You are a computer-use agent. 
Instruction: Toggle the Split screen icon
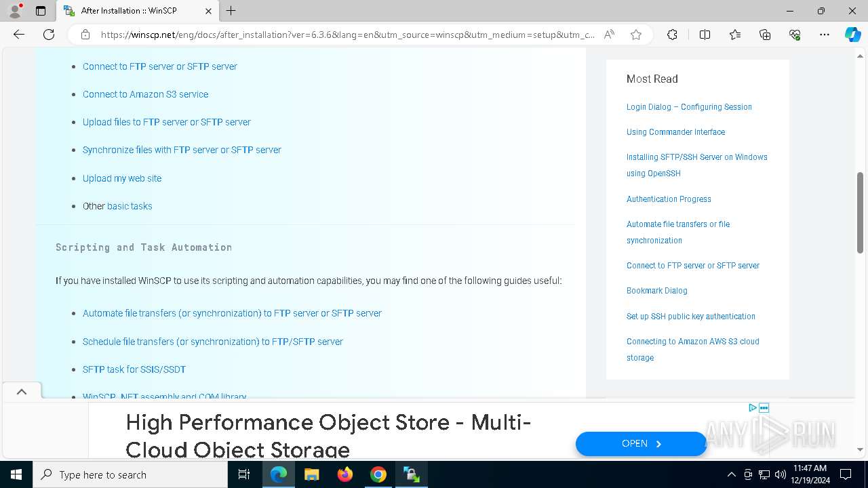click(x=705, y=35)
